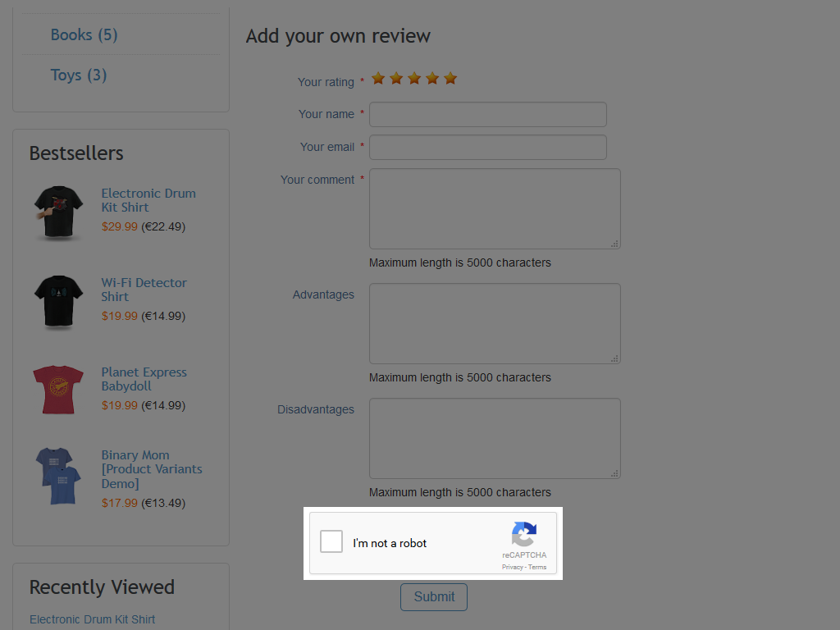Screen dimensions: 840x630
Task: Open the Electronic Drum Kit Shirt thumbnail
Action: (58, 211)
